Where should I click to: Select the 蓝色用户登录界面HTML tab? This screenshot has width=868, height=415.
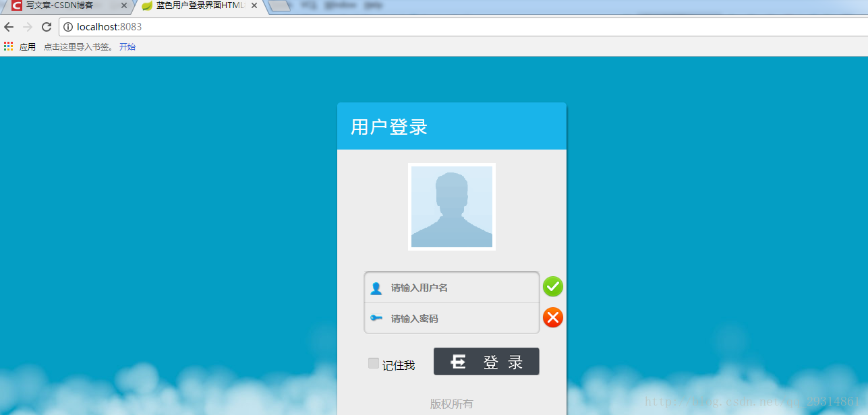(x=199, y=5)
